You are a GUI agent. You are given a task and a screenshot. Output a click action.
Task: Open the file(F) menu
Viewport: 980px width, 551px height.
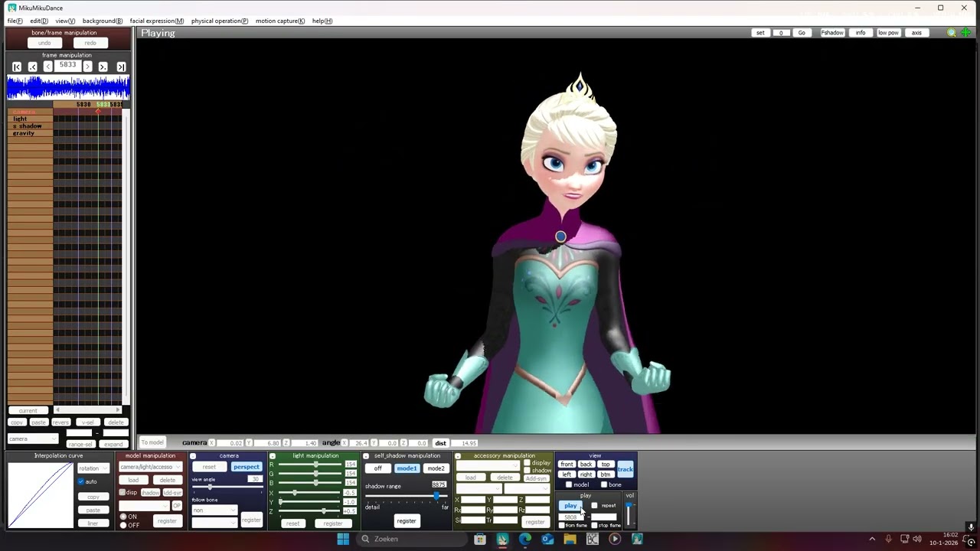[15, 21]
